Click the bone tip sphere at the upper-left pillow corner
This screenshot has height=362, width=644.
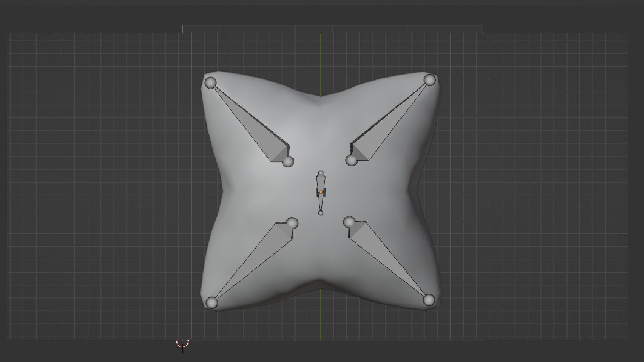pyautogui.click(x=211, y=82)
